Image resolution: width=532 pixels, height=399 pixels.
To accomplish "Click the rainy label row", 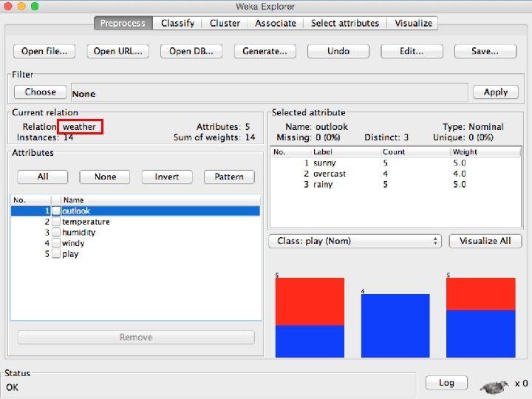I will click(395, 184).
